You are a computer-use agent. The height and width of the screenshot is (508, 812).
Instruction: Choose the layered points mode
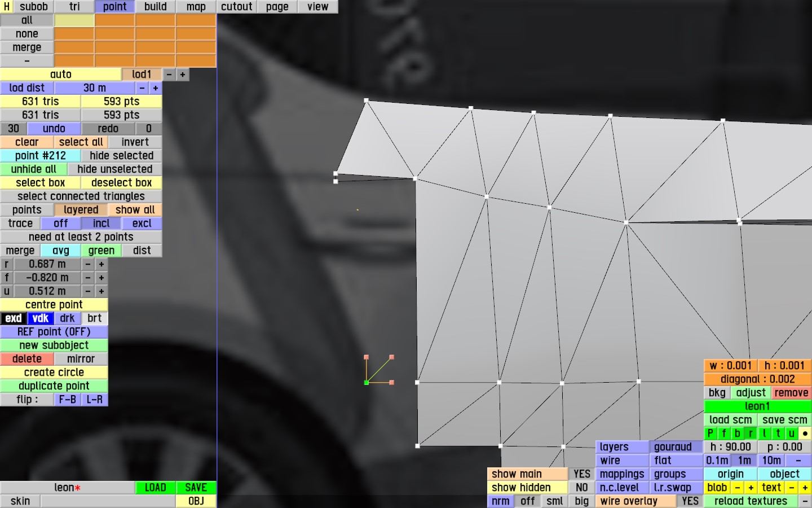[81, 210]
